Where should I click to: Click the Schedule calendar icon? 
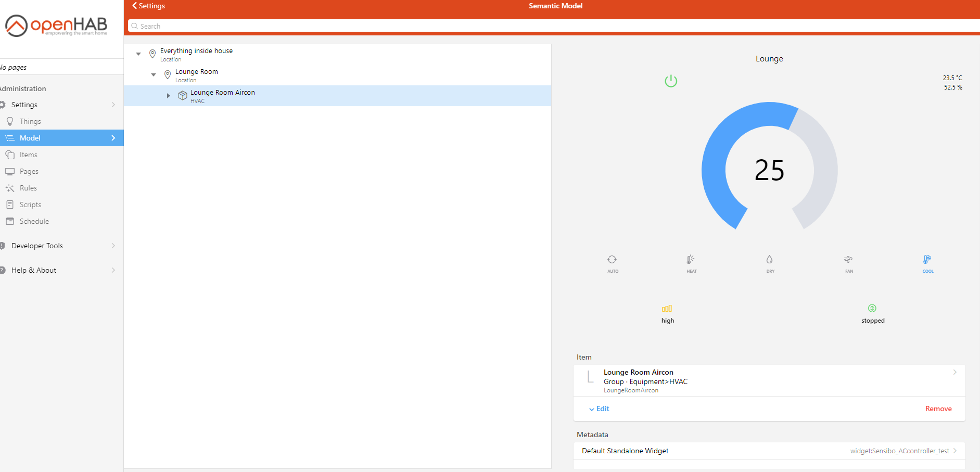(x=10, y=221)
